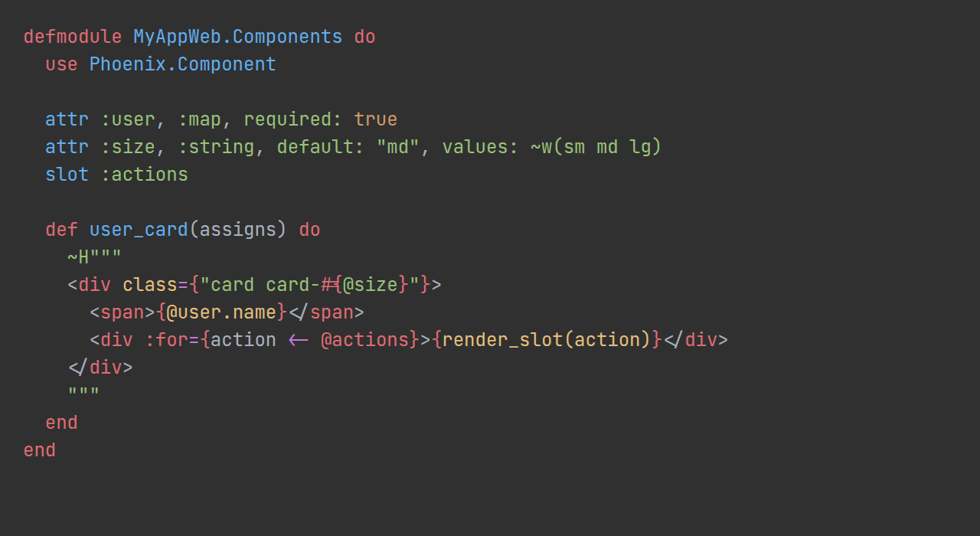This screenshot has height=536, width=980.
Task: Click the :for attribute
Action: click(166, 340)
